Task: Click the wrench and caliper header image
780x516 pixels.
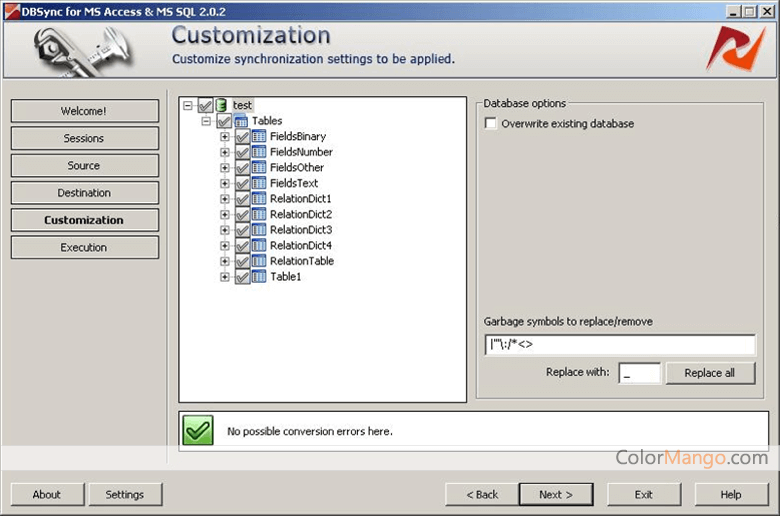Action: click(84, 52)
